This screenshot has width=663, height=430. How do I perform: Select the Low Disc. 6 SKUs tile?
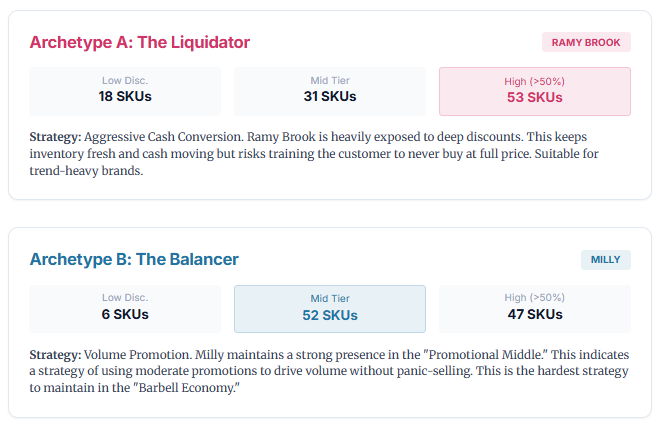(125, 309)
